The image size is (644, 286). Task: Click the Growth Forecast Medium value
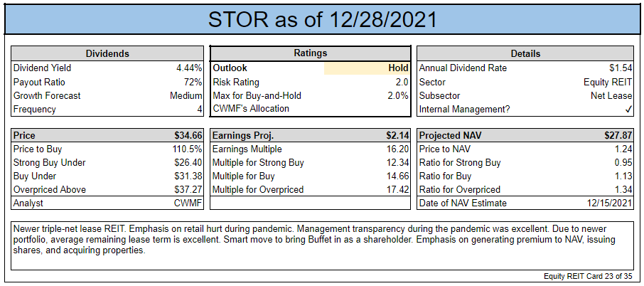point(186,96)
